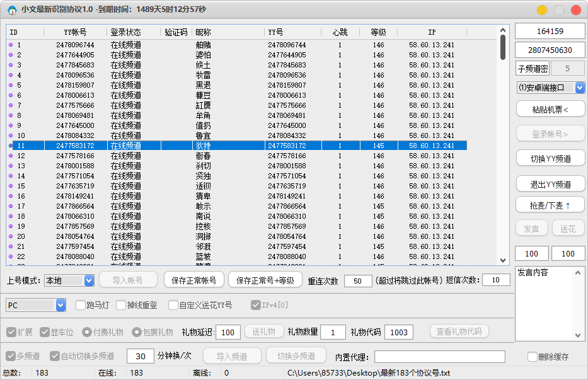
Task: Check the 删除缓存 option
Action: tap(533, 357)
